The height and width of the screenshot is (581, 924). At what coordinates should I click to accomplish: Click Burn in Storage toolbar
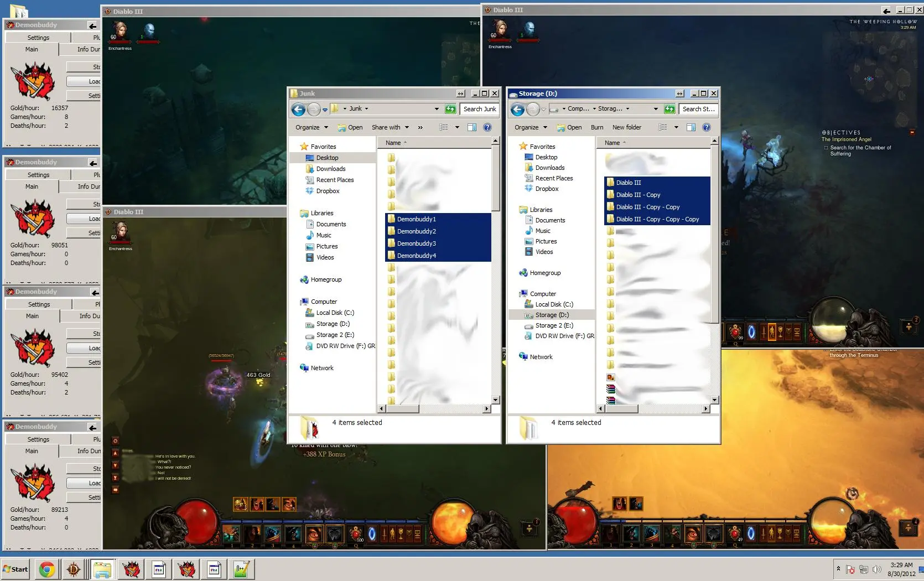pos(597,127)
